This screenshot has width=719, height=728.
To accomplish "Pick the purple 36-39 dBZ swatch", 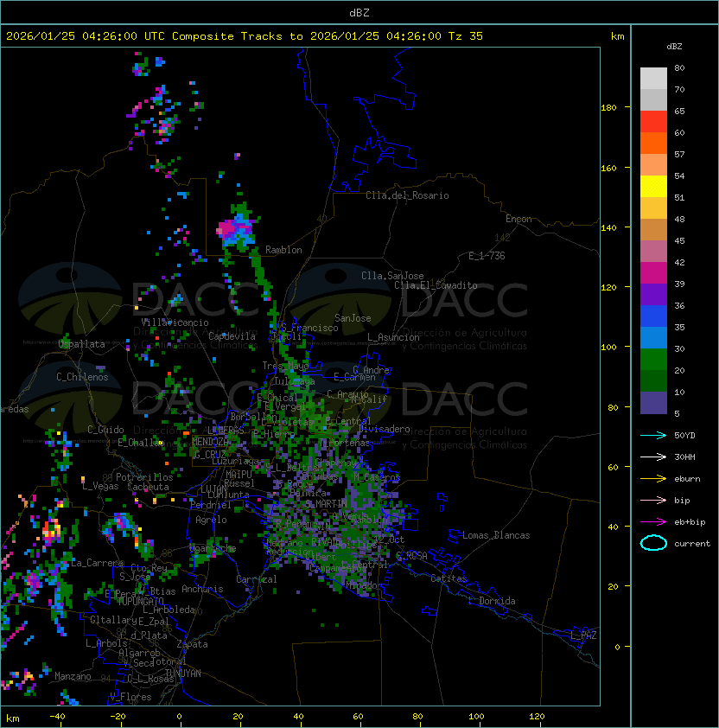I will 653,294.
